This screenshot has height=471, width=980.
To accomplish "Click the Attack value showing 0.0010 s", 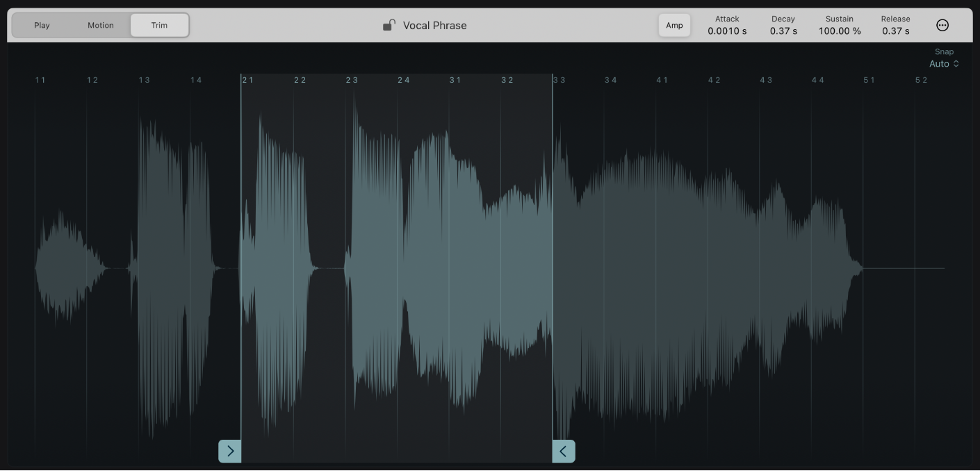I will pos(727,31).
